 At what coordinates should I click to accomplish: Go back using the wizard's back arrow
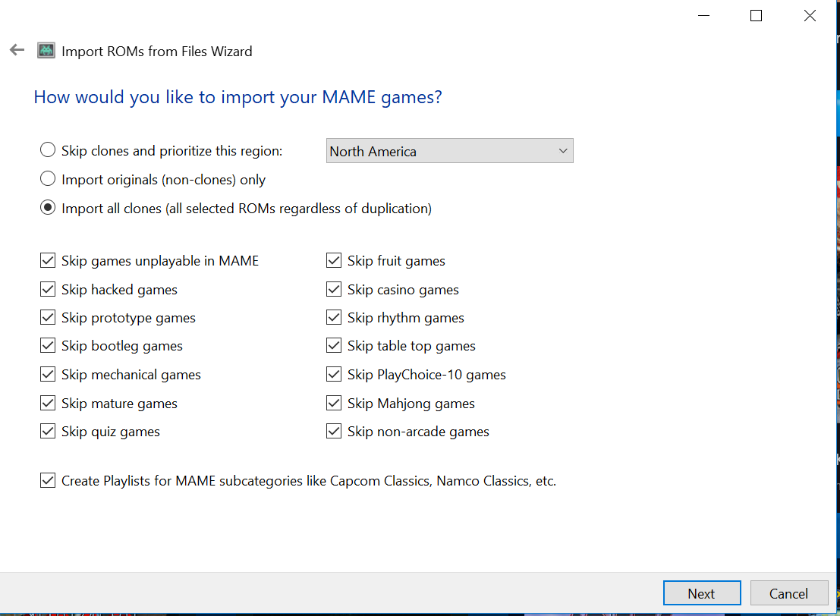[x=17, y=50]
